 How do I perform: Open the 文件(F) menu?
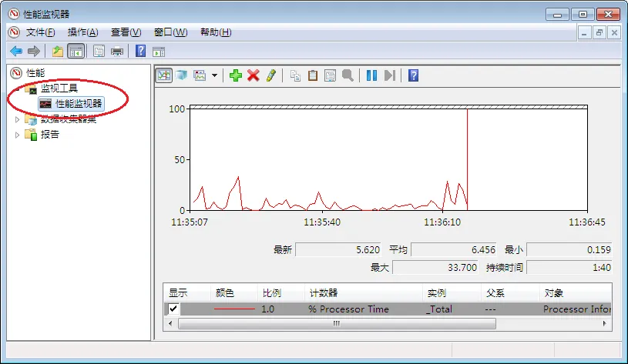pyautogui.click(x=40, y=32)
